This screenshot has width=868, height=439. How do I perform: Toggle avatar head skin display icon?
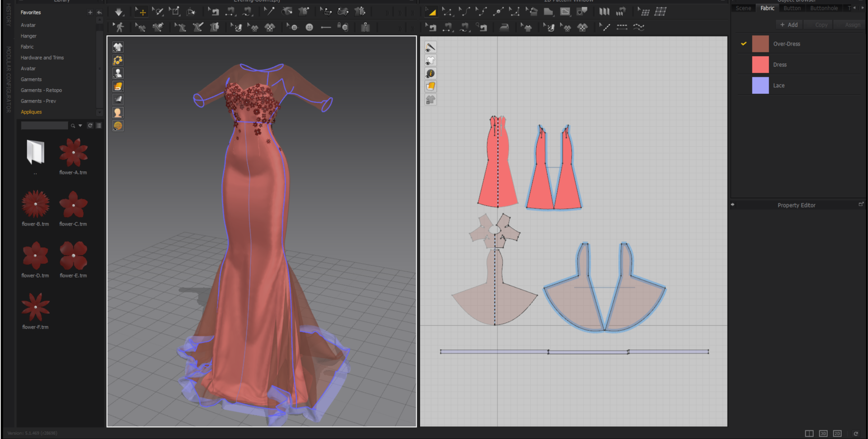(118, 113)
